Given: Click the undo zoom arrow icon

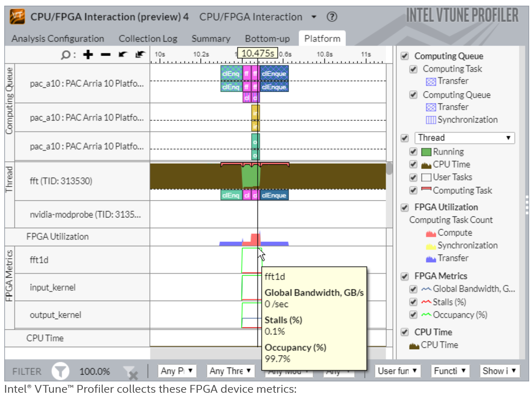Looking at the screenshot, I should point(123,55).
